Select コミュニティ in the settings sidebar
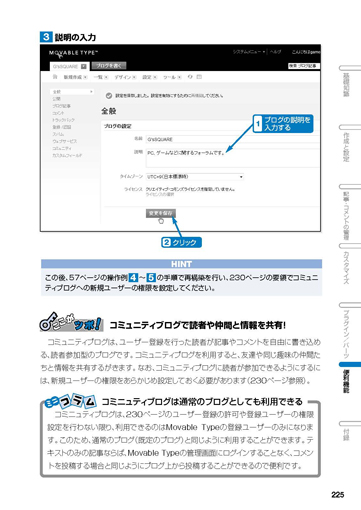This screenshot has width=361, height=510. (62, 148)
